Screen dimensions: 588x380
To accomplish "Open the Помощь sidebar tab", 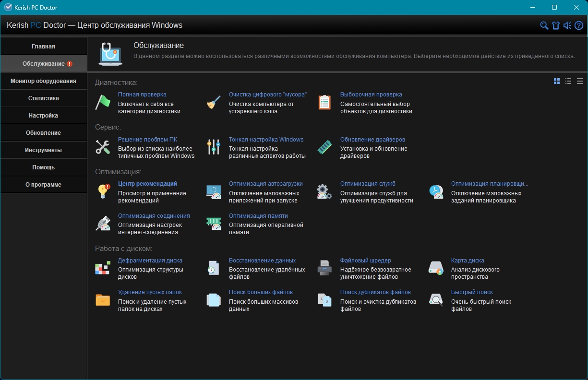I will (44, 167).
